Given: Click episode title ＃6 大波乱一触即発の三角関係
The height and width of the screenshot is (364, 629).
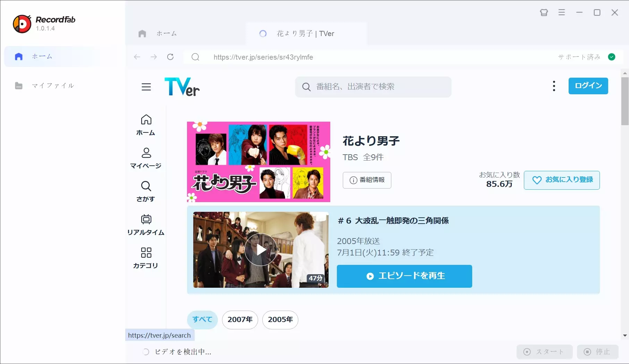Looking at the screenshot, I should [x=393, y=220].
